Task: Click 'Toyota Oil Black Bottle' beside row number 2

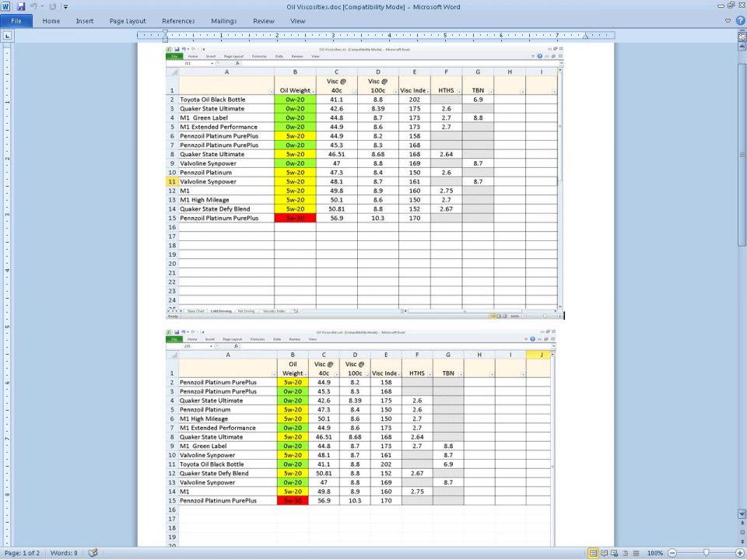Action: coord(212,100)
